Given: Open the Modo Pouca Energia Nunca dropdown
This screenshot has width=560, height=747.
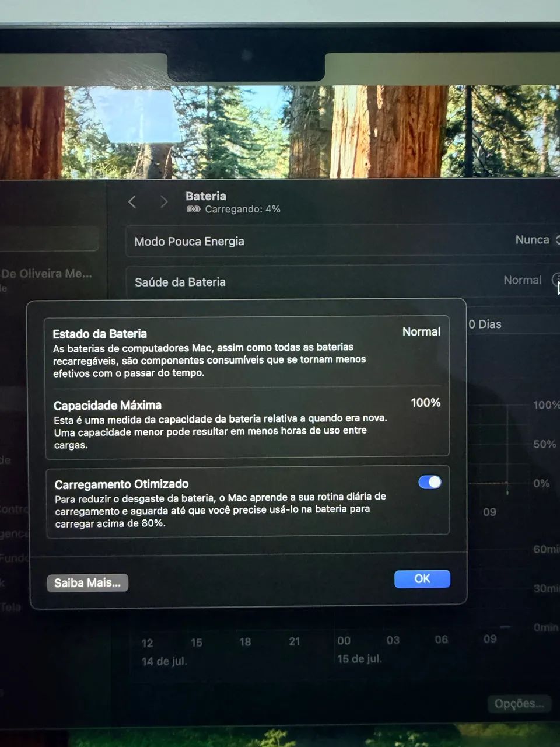Looking at the screenshot, I should coord(537,240).
